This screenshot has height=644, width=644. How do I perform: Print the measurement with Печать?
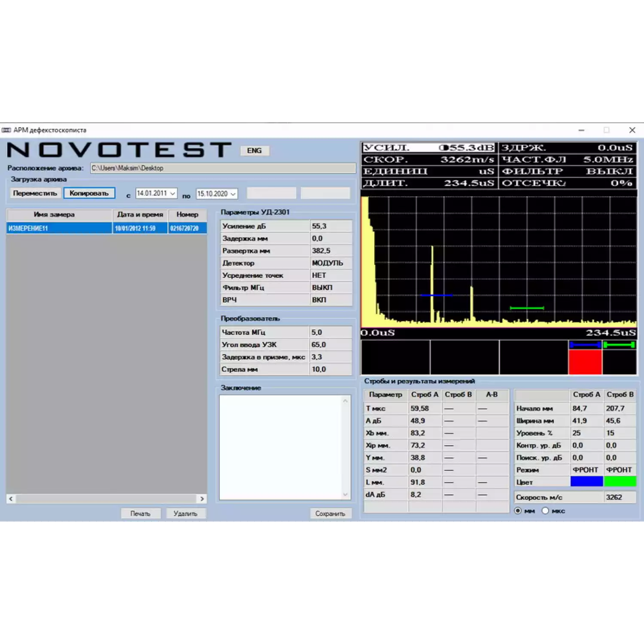click(x=140, y=513)
